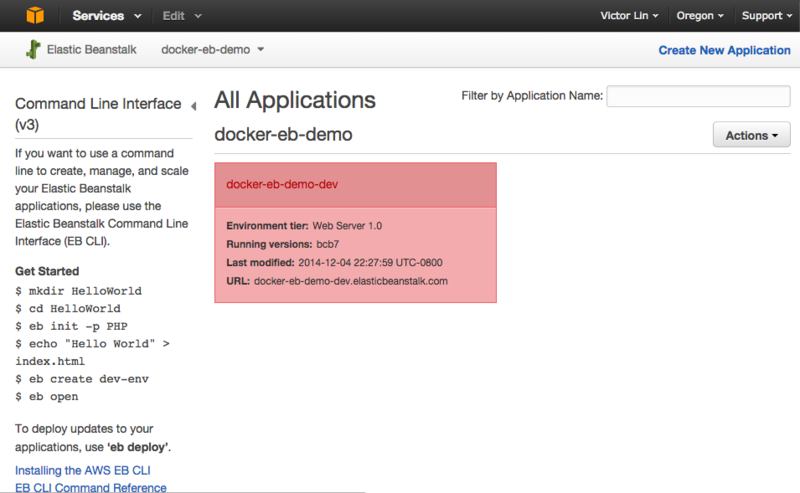Viewport: 800px width, 493px height.
Task: Click the Filter by Application Name field
Action: click(x=698, y=96)
